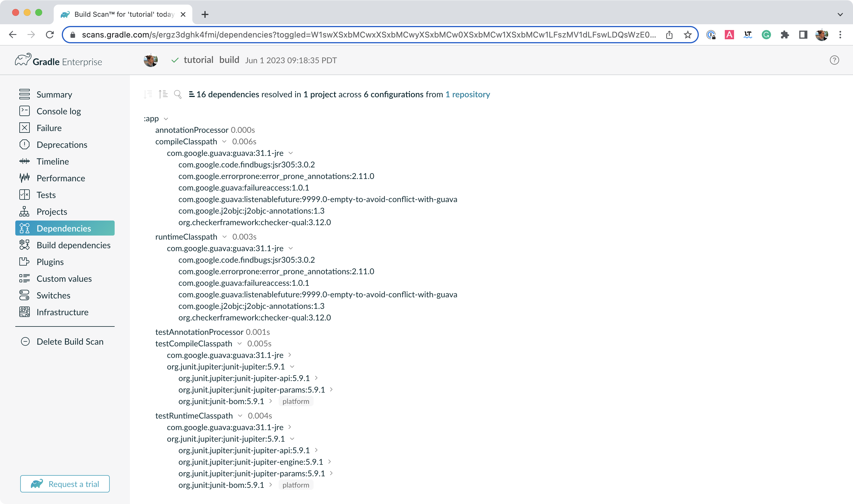Open the Grammarly extension icon
The height and width of the screenshot is (504, 853).
[766, 35]
